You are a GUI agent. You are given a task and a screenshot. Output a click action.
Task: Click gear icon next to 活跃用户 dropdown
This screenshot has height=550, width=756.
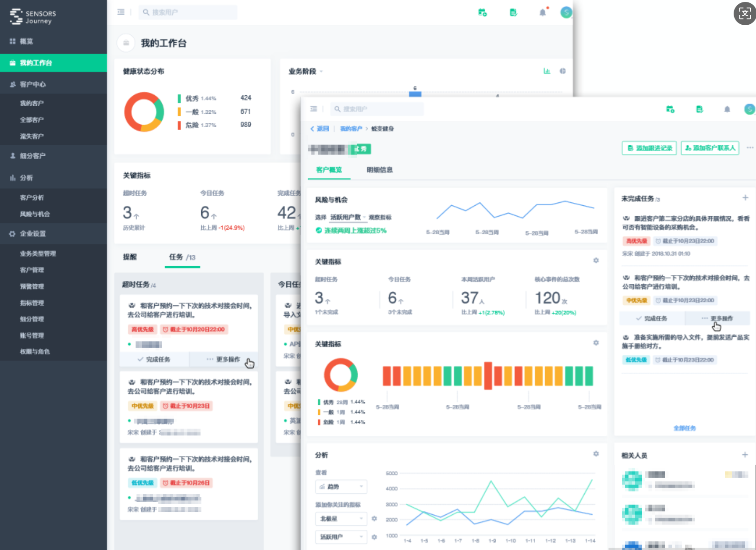coord(374,537)
